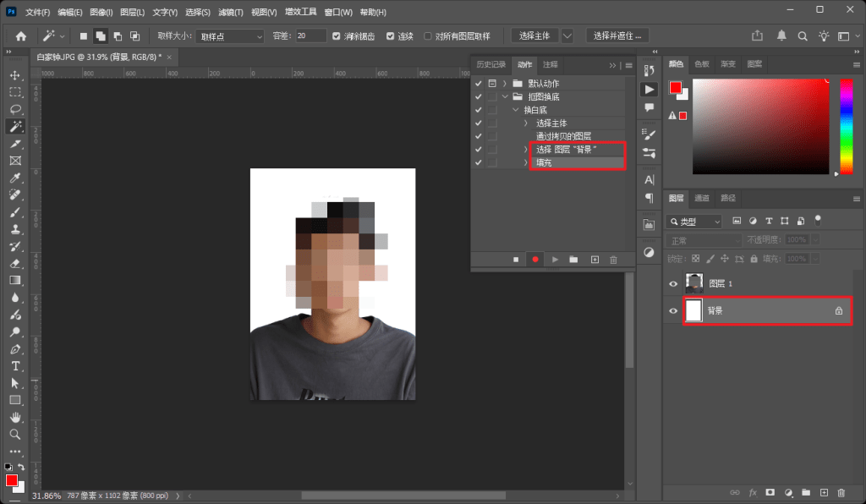Hide the 图层 1 layer
This screenshot has height=504, width=866.
pyautogui.click(x=672, y=283)
